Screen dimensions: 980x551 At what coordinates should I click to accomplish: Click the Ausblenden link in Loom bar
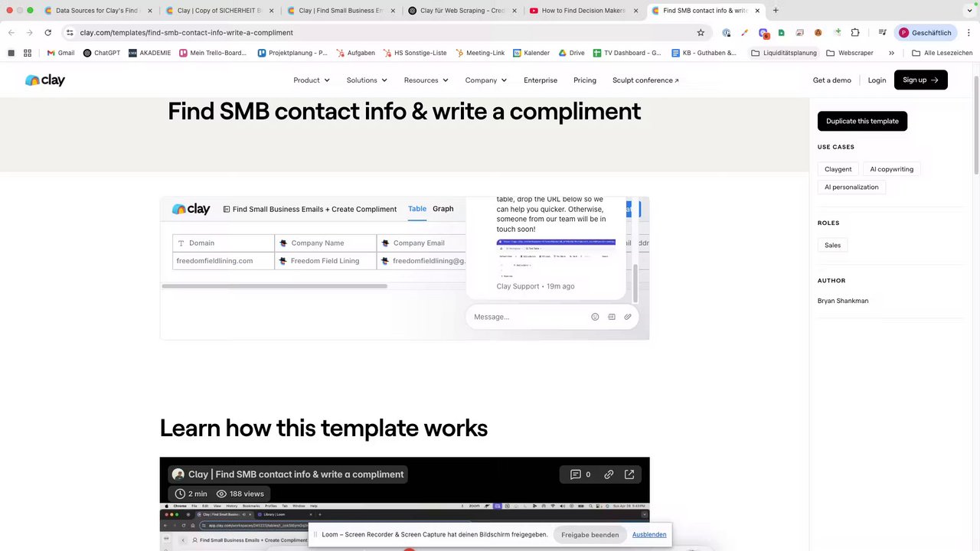[x=649, y=535]
